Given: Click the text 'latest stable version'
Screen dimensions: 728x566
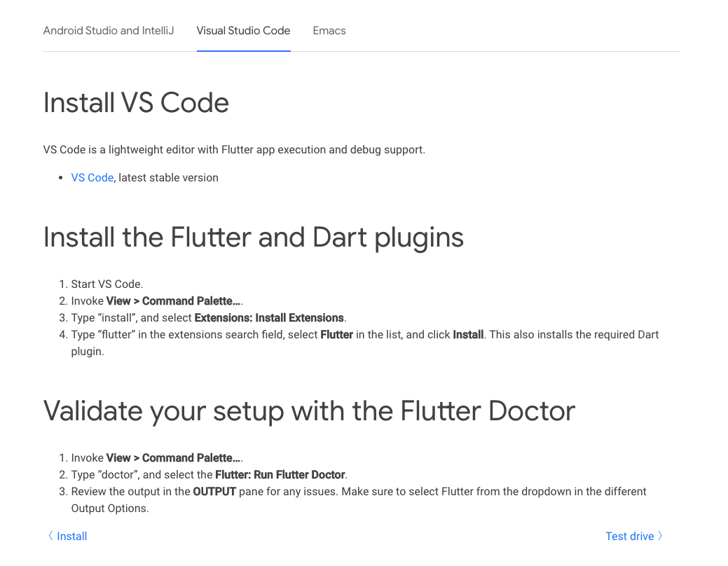Looking at the screenshot, I should point(169,177).
